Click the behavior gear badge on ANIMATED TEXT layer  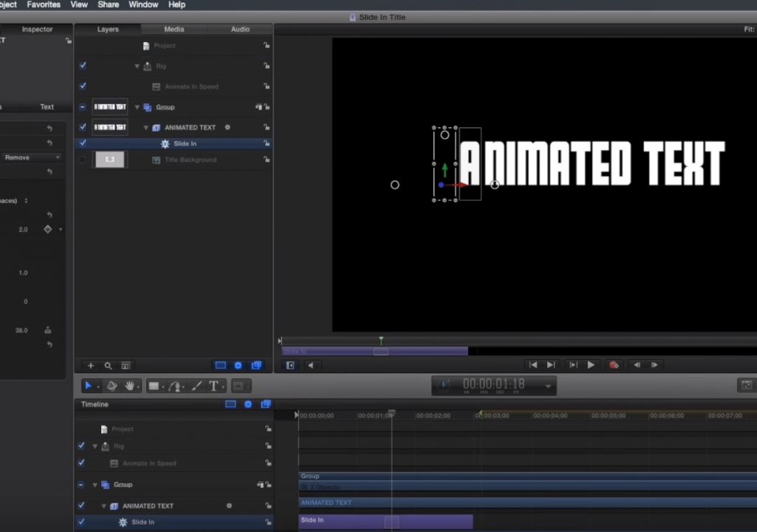pos(228,127)
